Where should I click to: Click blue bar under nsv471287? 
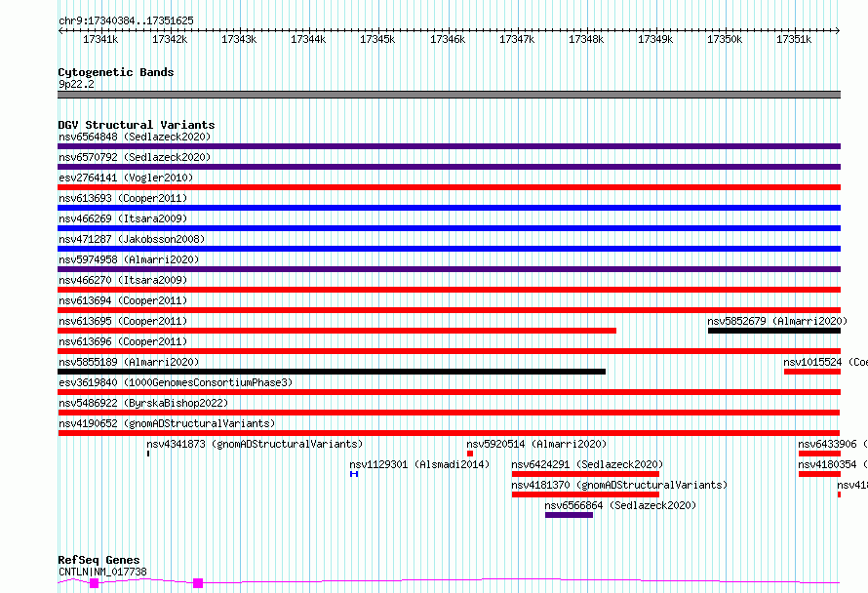click(x=449, y=249)
